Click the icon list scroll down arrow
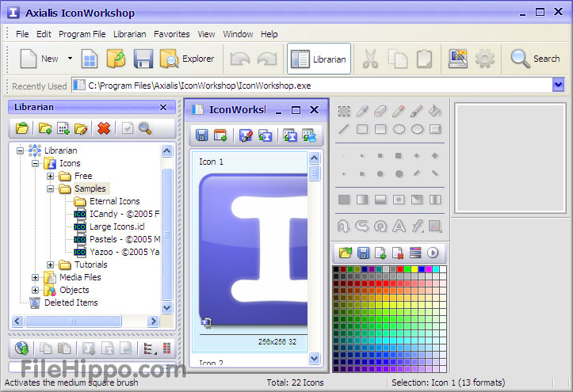 (x=315, y=358)
